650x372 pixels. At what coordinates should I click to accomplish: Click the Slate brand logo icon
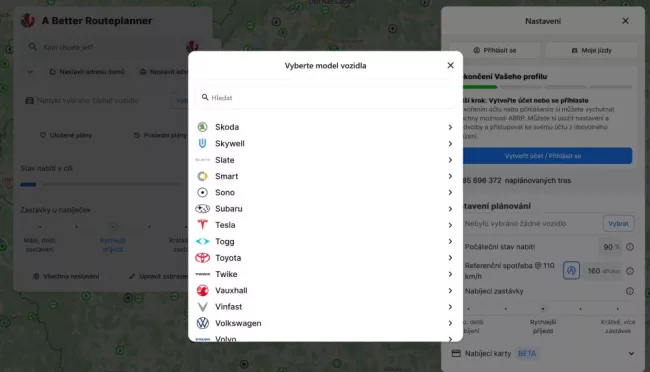202,160
